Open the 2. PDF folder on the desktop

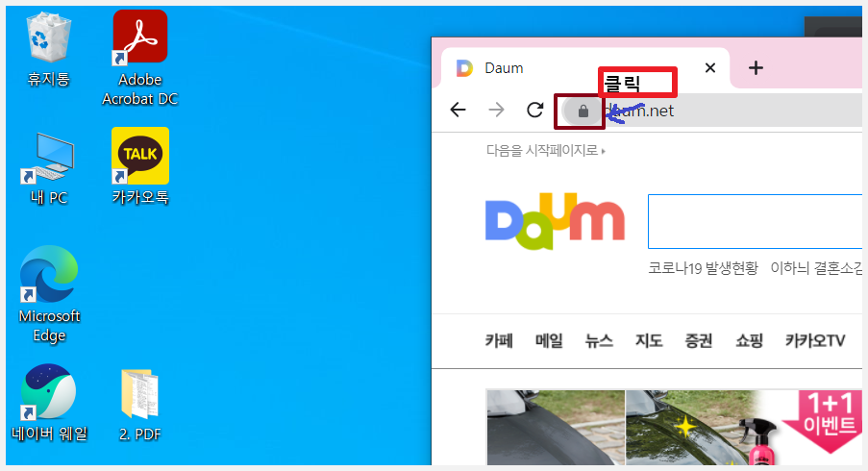click(140, 405)
